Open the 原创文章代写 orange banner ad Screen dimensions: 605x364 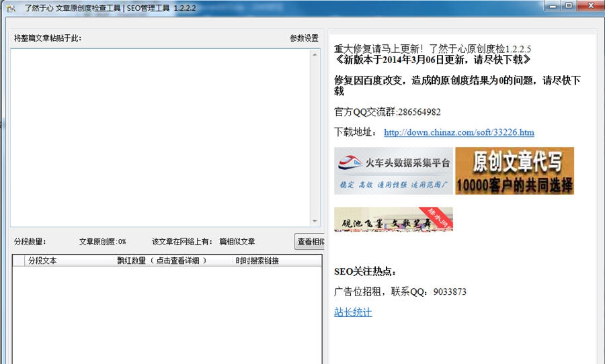click(514, 171)
